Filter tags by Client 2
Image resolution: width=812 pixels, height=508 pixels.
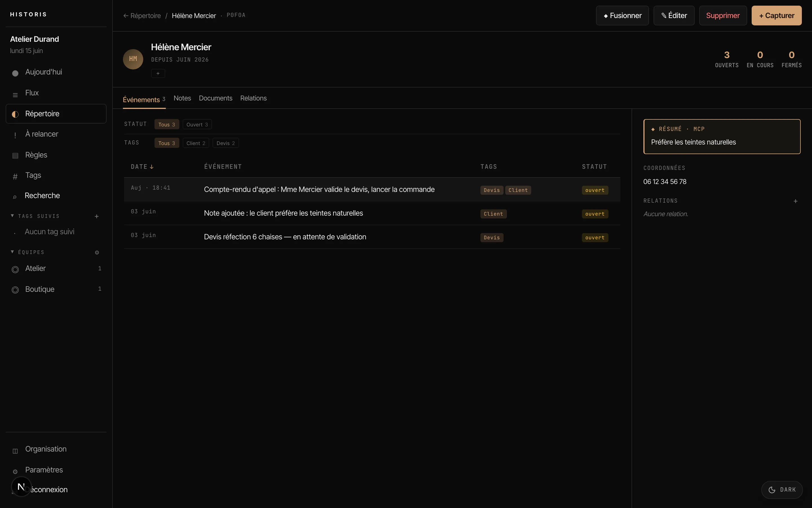pos(196,143)
